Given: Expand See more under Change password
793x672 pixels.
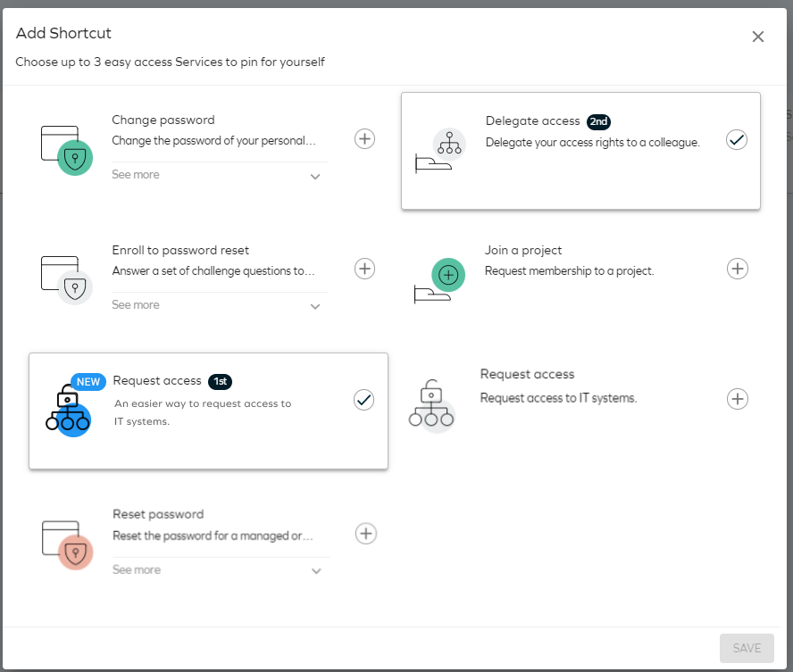Looking at the screenshot, I should (x=216, y=175).
